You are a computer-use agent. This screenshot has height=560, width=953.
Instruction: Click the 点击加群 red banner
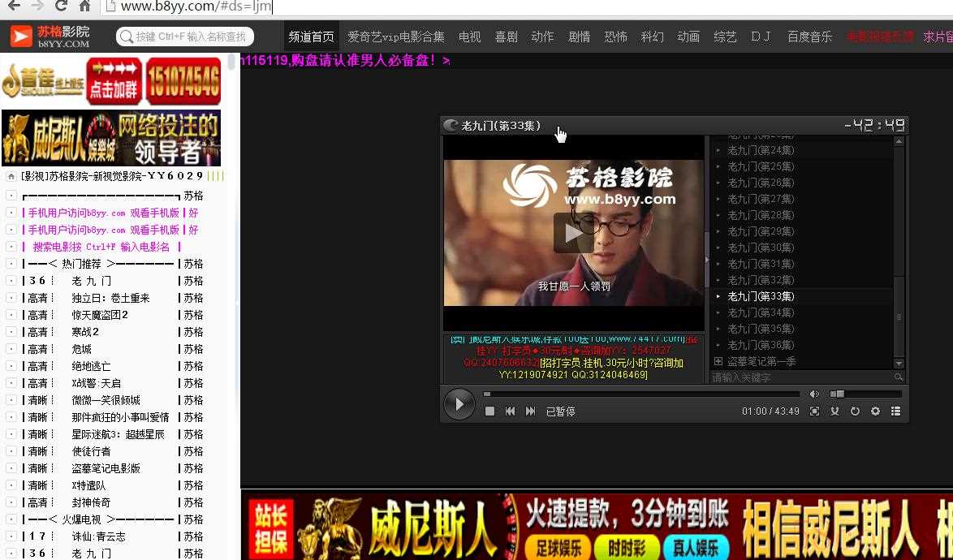point(114,81)
